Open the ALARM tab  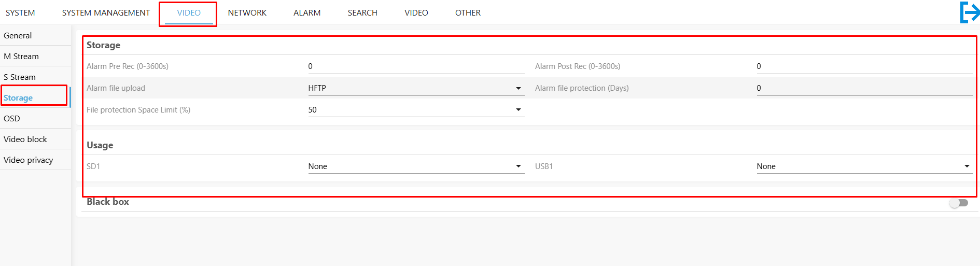coord(307,13)
